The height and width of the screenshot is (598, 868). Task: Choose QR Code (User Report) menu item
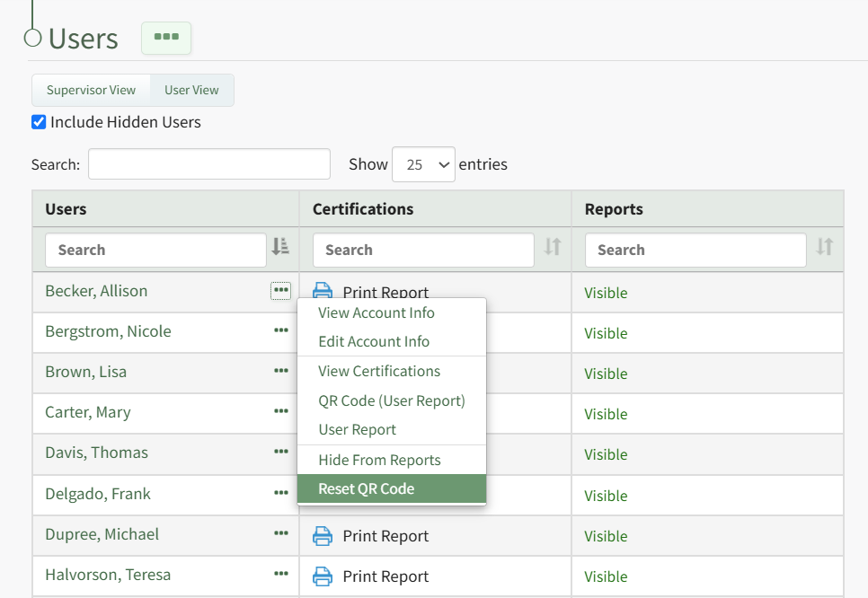tap(392, 400)
